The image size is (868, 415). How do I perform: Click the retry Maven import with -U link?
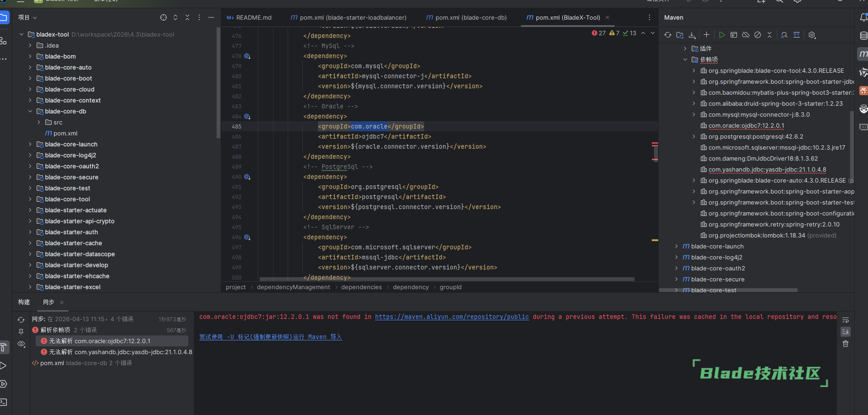270,337
